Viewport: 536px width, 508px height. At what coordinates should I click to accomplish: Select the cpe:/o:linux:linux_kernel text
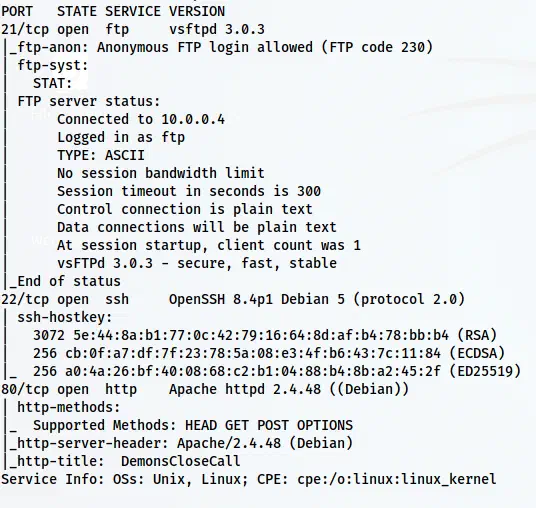397,479
